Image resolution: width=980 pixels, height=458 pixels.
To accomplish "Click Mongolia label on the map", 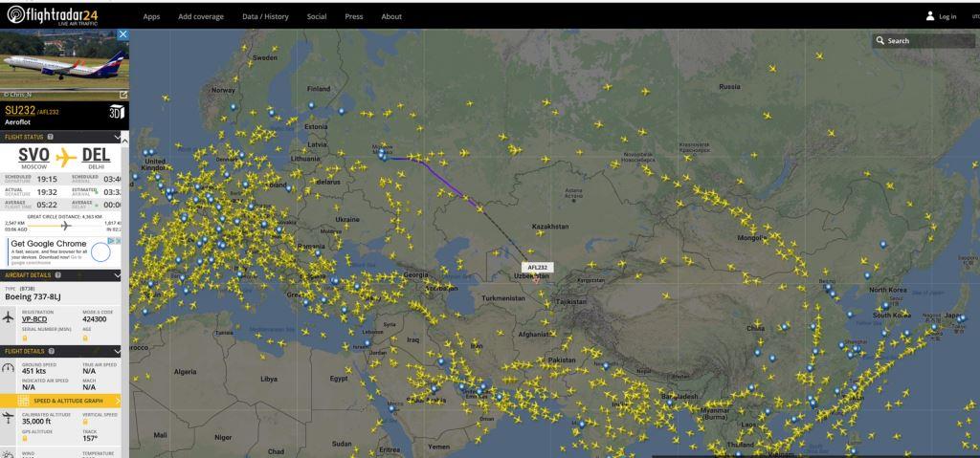I will [752, 238].
